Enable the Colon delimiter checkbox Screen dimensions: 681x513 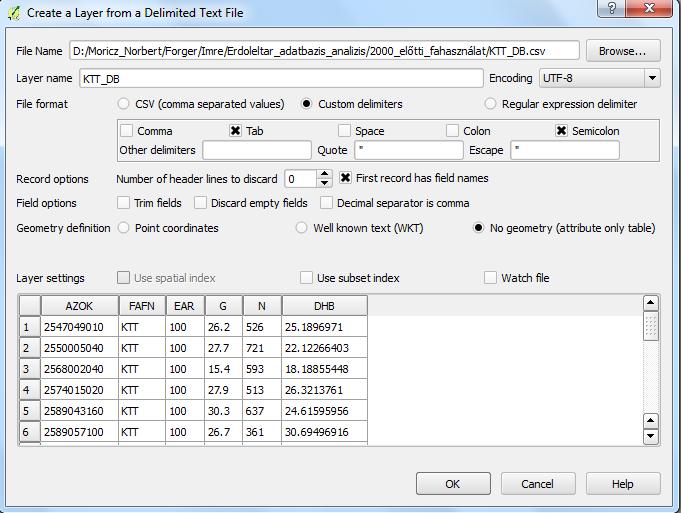click(x=452, y=131)
